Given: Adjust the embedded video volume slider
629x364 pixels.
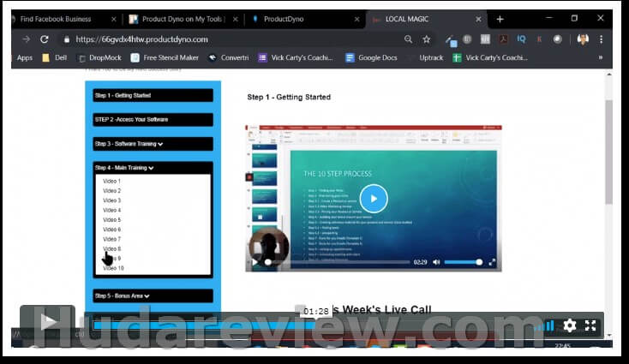Looking at the screenshot, I should (x=463, y=262).
